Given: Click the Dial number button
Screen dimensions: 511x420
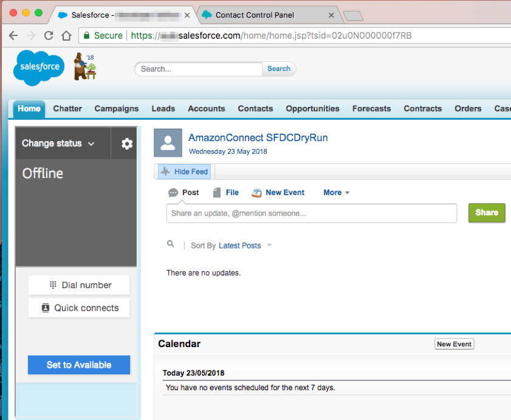Looking at the screenshot, I should 79,285.
